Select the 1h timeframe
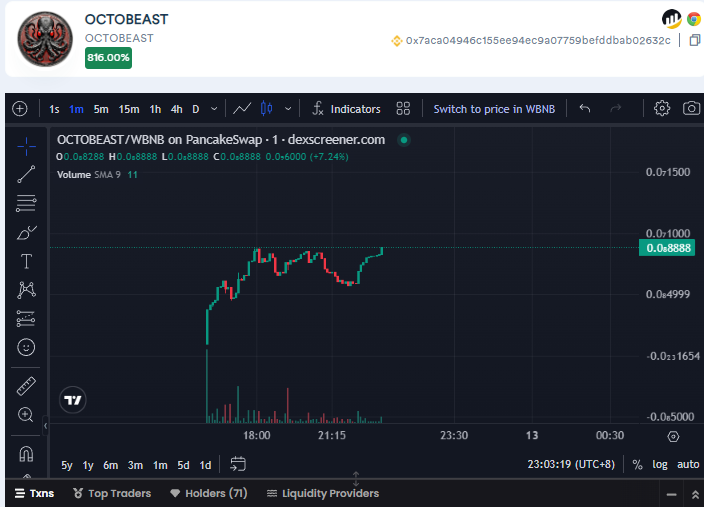 155,109
